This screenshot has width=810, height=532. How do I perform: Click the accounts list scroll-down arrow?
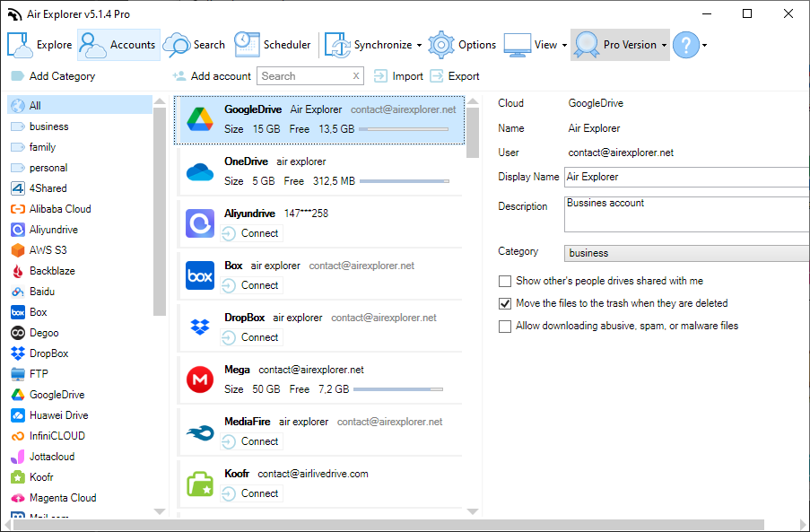point(473,511)
